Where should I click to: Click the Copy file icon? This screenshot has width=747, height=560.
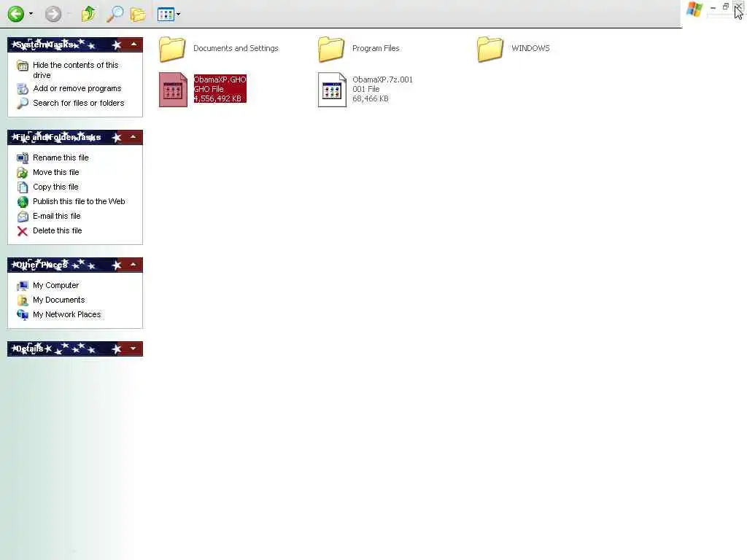point(23,187)
